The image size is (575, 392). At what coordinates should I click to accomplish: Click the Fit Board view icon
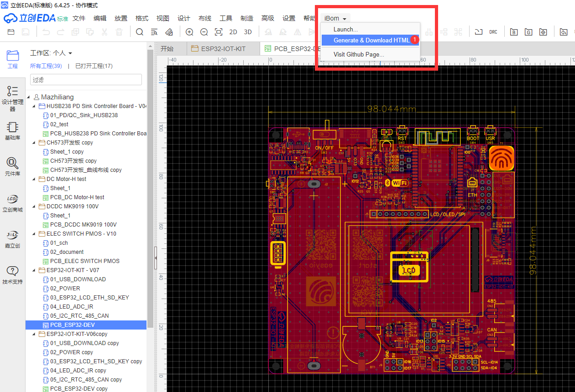219,32
